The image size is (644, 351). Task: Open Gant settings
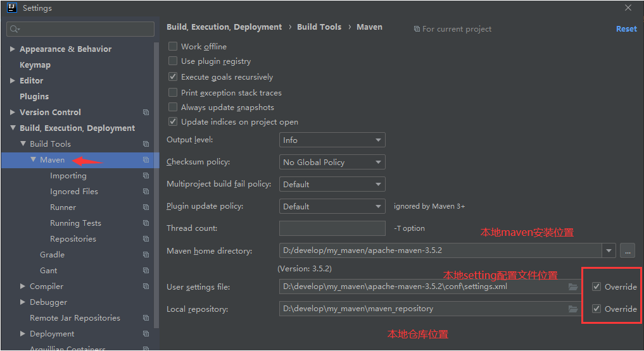[x=49, y=270]
